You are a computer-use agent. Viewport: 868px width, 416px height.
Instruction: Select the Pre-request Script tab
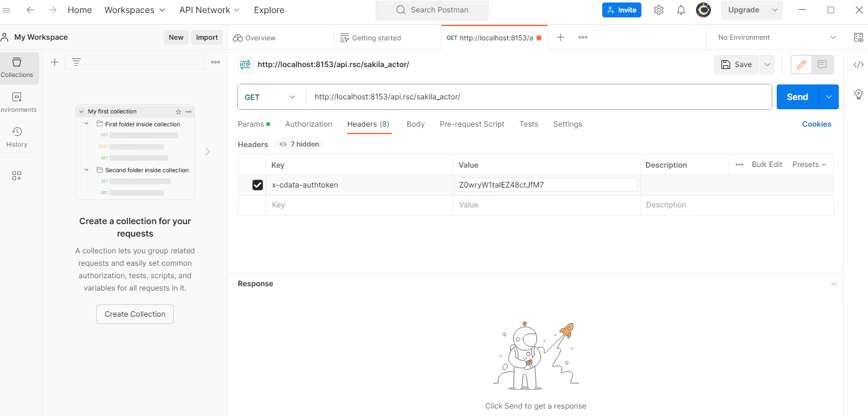(472, 124)
